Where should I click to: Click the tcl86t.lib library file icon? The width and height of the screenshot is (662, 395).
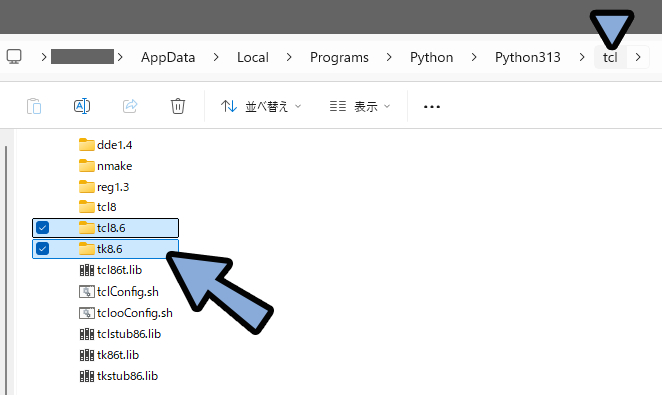(x=87, y=270)
